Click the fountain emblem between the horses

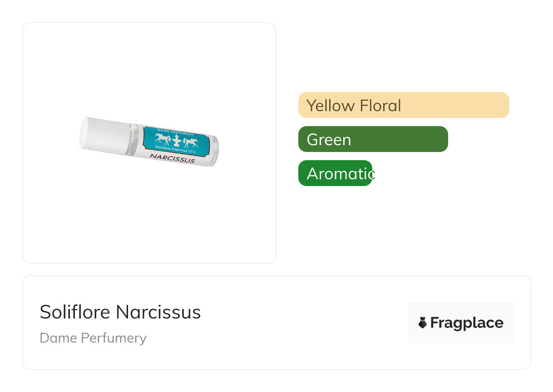[x=177, y=141]
